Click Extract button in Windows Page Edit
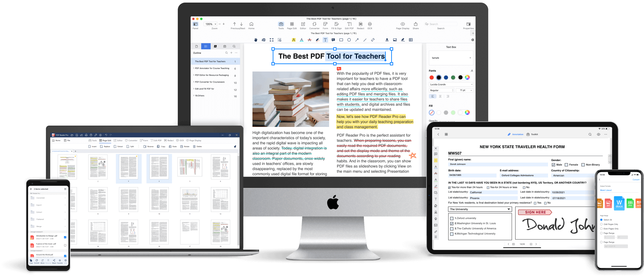This screenshot has width=644, height=277. [x=118, y=147]
